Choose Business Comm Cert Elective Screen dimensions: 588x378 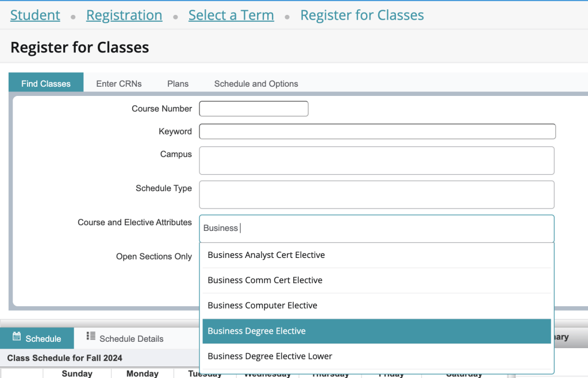[265, 280]
